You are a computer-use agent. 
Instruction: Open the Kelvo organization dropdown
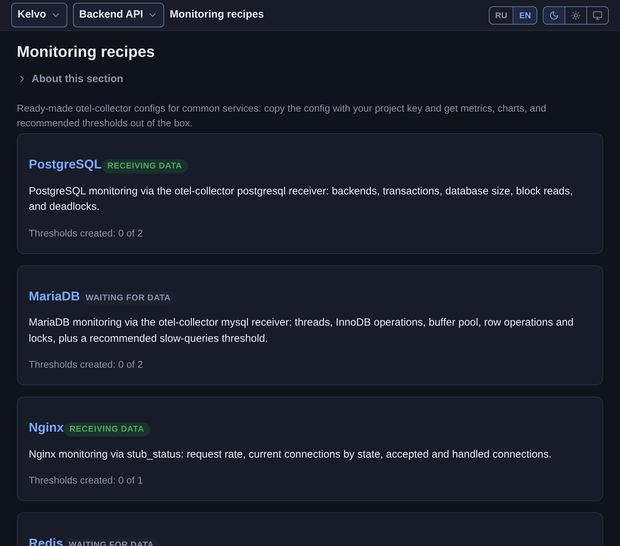point(39,15)
